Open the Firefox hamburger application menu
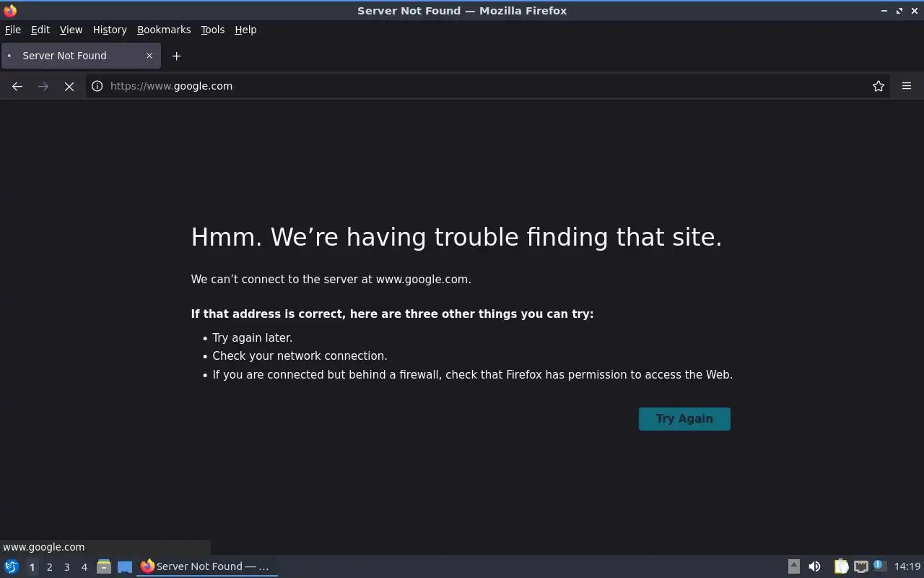 pos(907,86)
